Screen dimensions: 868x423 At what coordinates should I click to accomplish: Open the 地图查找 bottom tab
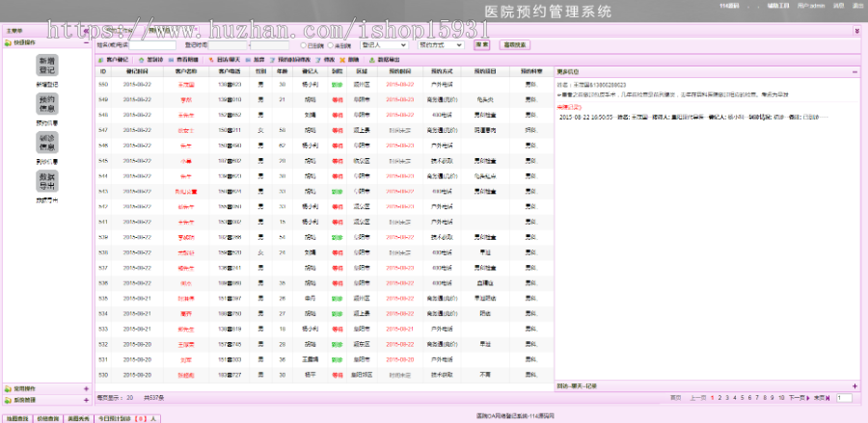(x=17, y=418)
